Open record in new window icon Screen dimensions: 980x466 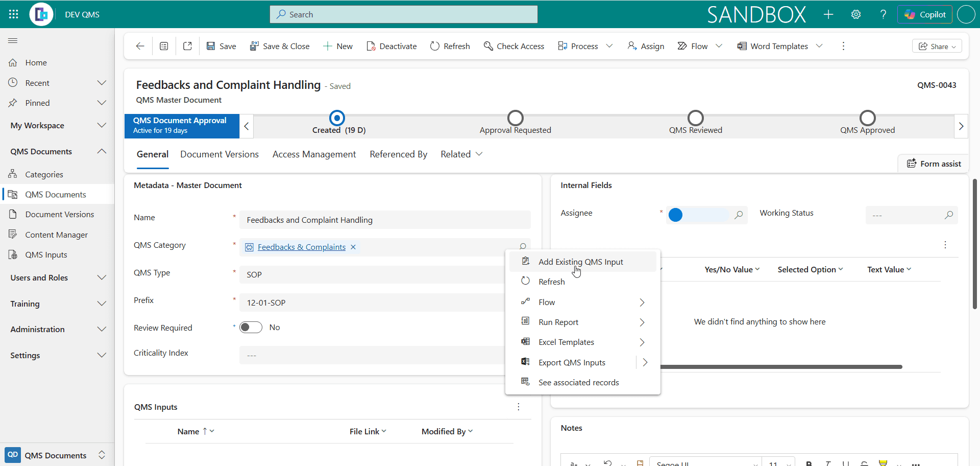tap(187, 46)
